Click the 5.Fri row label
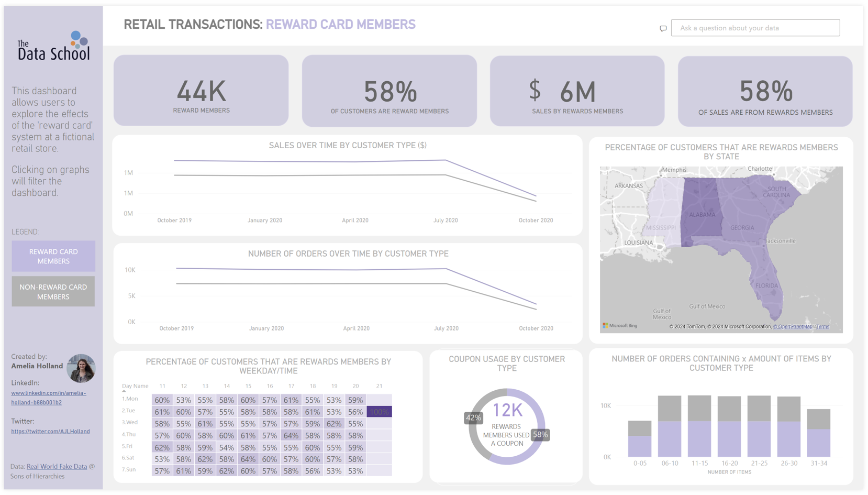 pos(127,446)
